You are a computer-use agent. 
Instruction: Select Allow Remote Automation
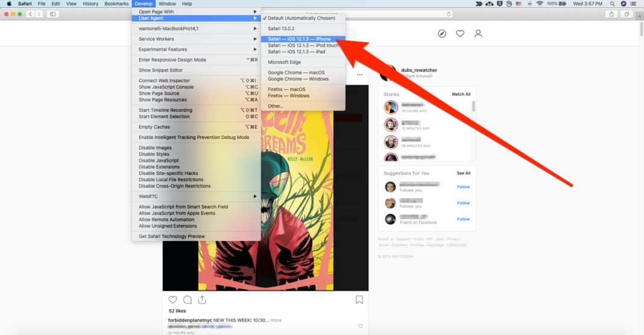tap(197, 220)
